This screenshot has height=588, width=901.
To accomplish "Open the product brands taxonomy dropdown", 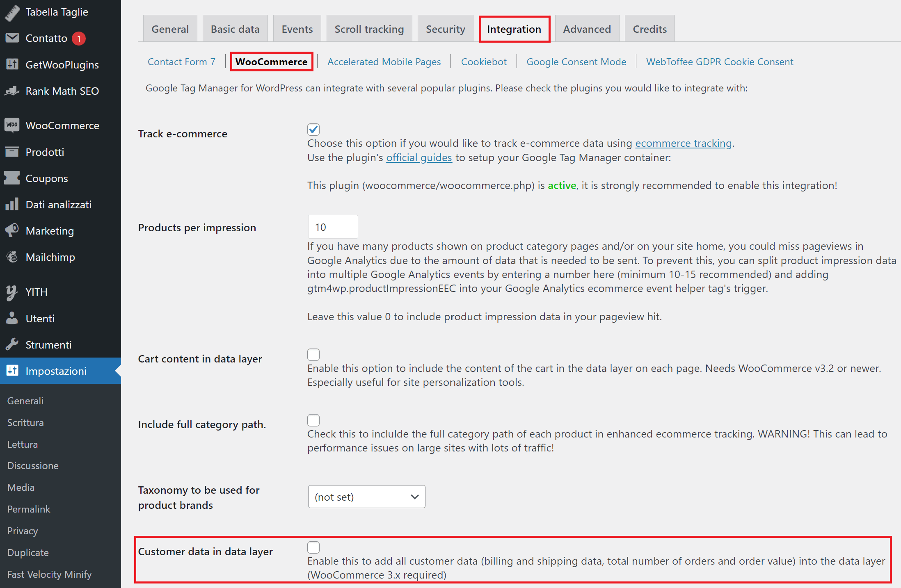I will pos(367,497).
